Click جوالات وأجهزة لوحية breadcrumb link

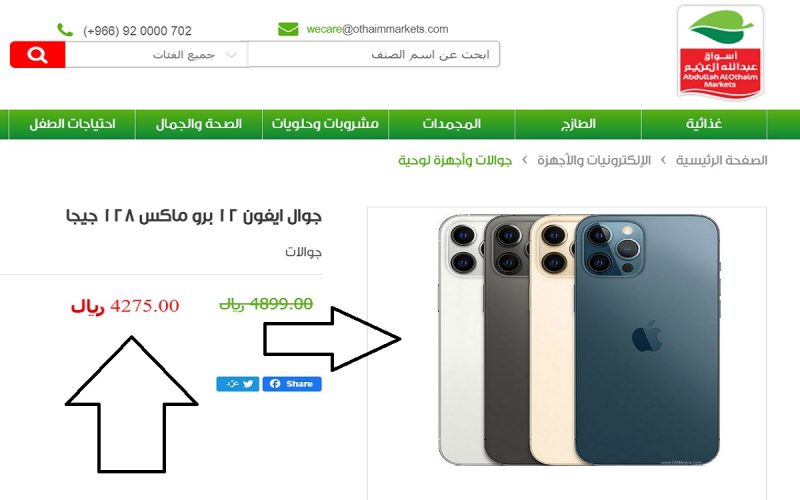(455, 160)
